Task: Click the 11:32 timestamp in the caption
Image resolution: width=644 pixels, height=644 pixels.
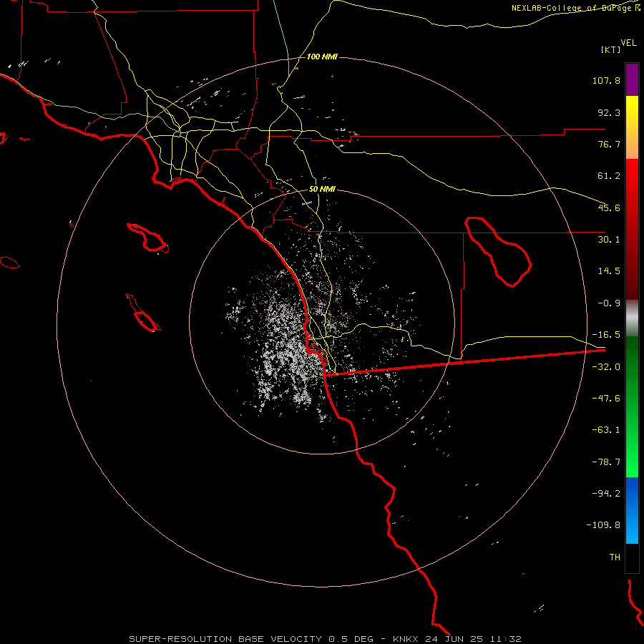Action: point(506,639)
